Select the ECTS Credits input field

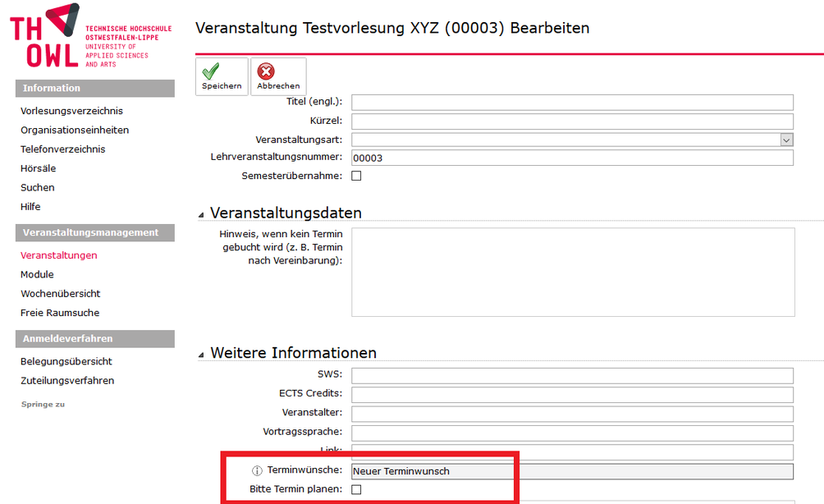pos(571,395)
